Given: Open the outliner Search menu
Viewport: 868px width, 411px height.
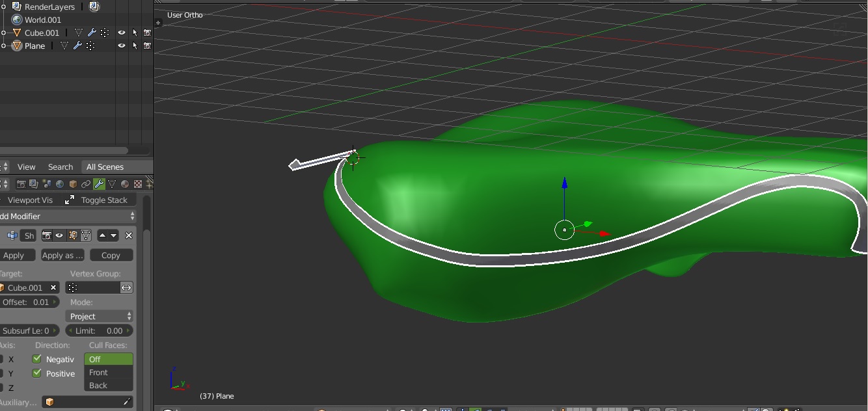Looking at the screenshot, I should (61, 166).
